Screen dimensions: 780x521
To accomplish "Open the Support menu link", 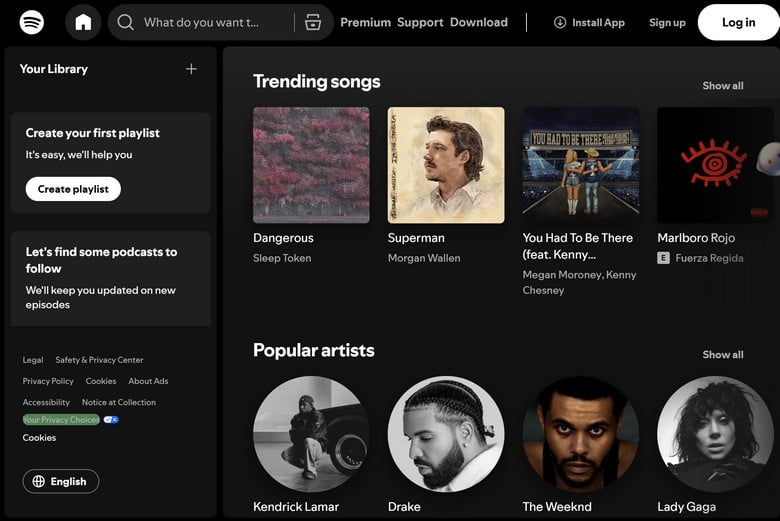I will coord(420,22).
